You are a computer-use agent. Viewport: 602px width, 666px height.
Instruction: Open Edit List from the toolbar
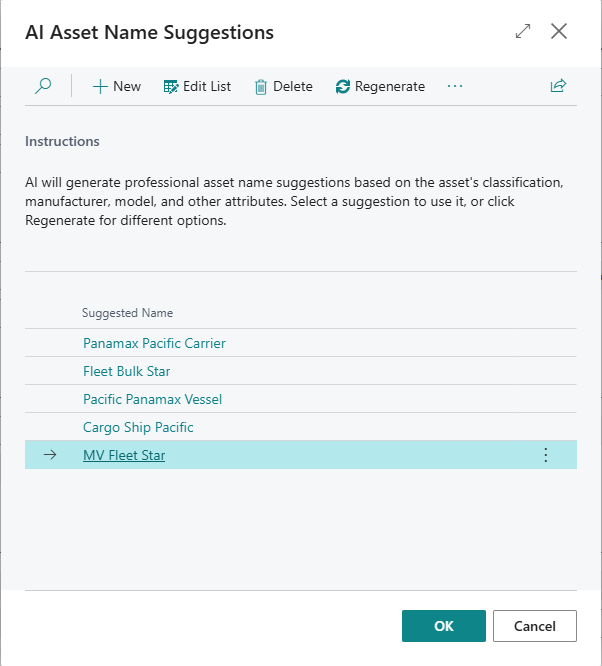coord(197,86)
